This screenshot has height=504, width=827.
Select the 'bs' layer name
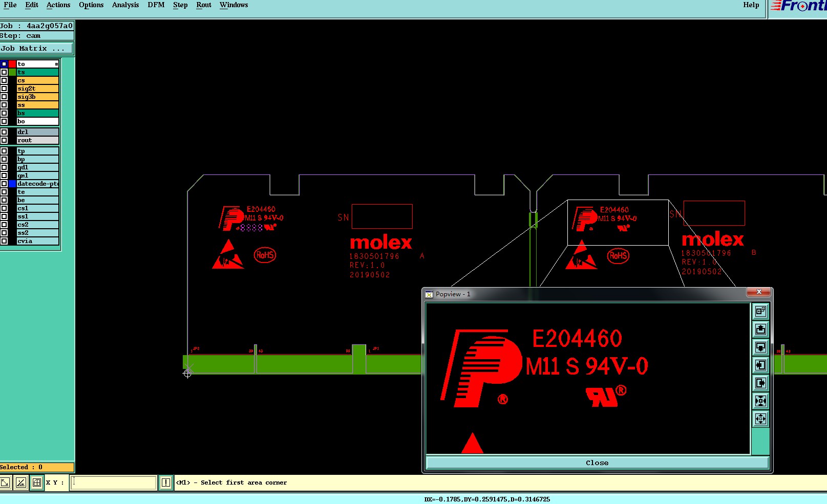click(x=38, y=113)
